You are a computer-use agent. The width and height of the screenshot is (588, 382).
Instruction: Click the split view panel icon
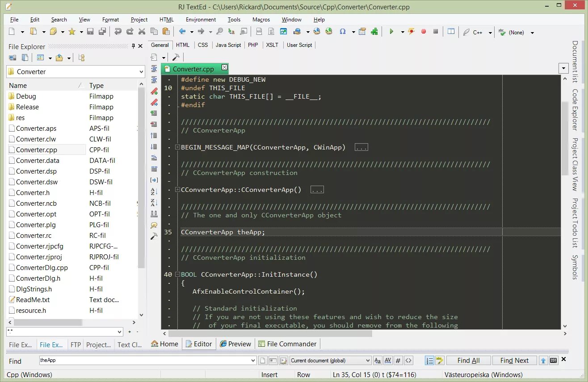[x=451, y=32]
